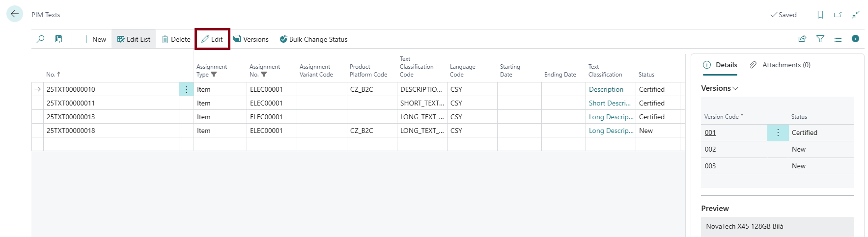Bookmark this page with the bookmark icon
Image resolution: width=868 pixels, height=237 pixels.
[x=820, y=15]
